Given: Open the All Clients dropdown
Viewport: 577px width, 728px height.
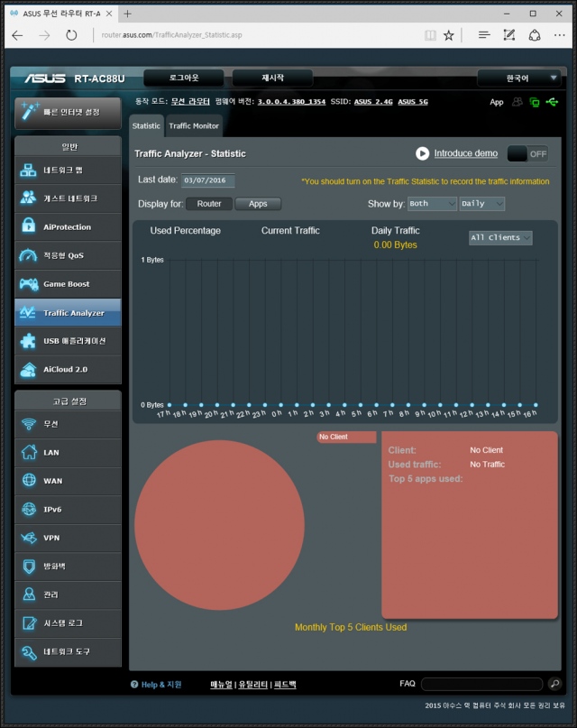Looking at the screenshot, I should [x=500, y=238].
